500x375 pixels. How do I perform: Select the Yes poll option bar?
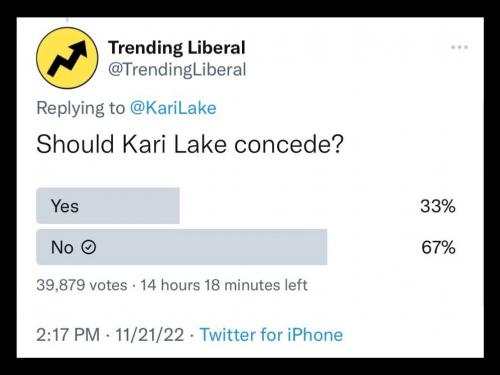pyautogui.click(x=108, y=206)
